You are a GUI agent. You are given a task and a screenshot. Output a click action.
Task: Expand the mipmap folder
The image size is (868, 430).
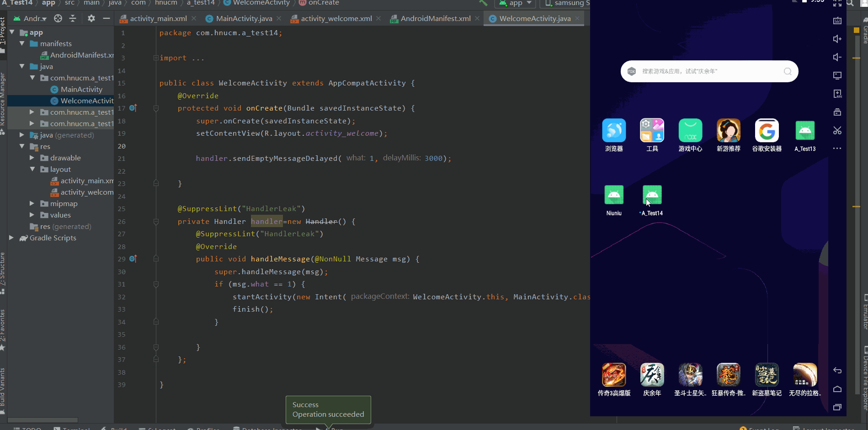click(32, 203)
